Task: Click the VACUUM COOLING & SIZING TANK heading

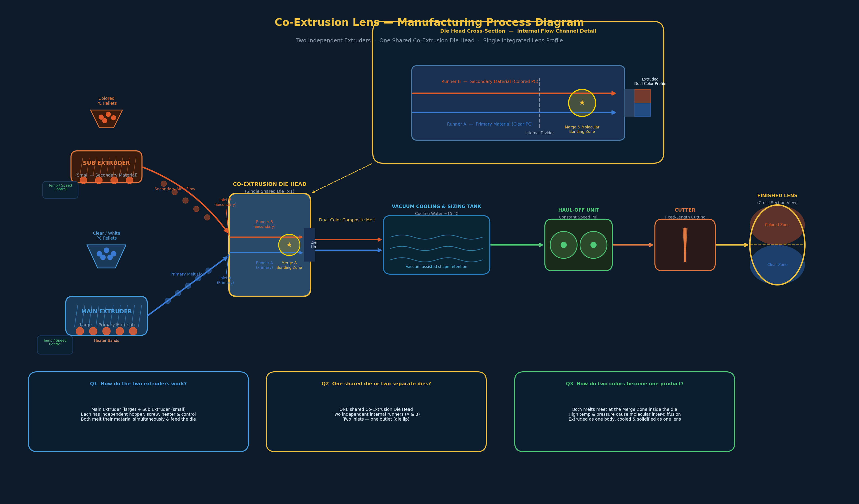Action: pyautogui.click(x=436, y=207)
